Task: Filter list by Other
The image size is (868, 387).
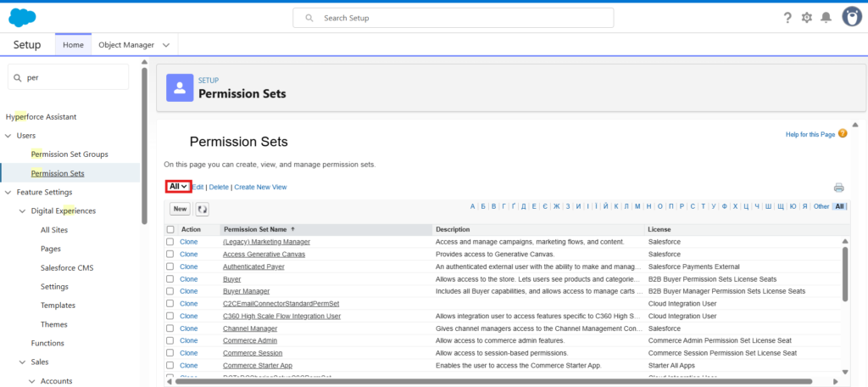Action: click(x=821, y=206)
